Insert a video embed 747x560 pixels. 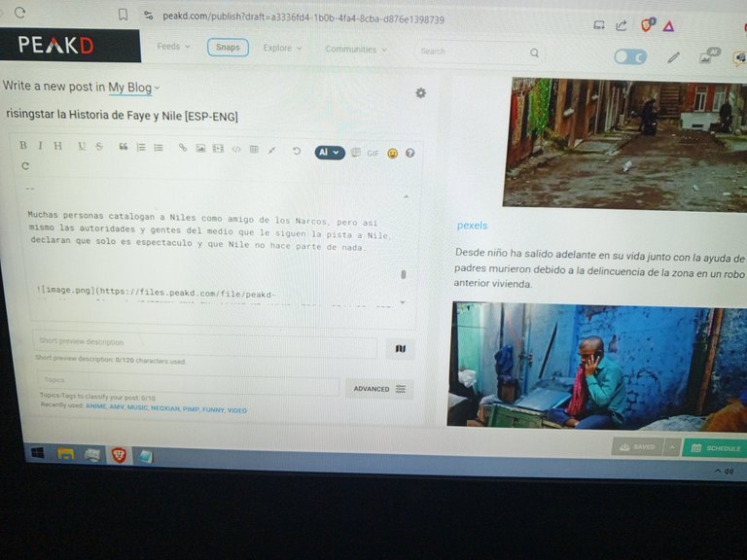pyautogui.click(x=218, y=149)
